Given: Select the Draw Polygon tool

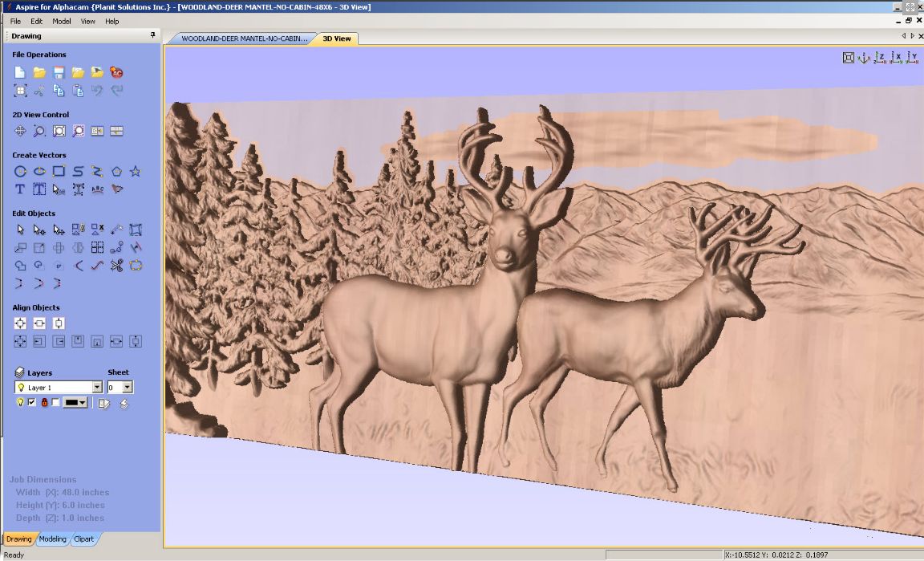Looking at the screenshot, I should (x=116, y=172).
